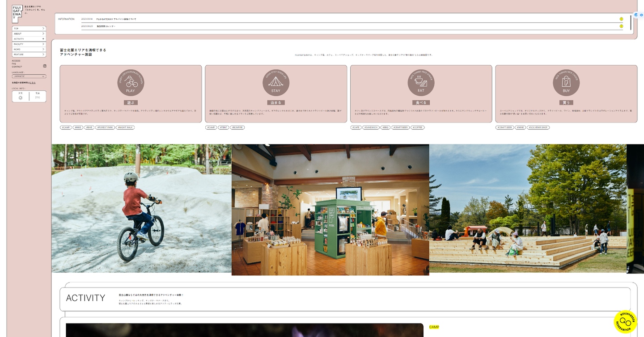Click the outdoor wooden deck photo
The height and width of the screenshot is (337, 644).
point(528,208)
